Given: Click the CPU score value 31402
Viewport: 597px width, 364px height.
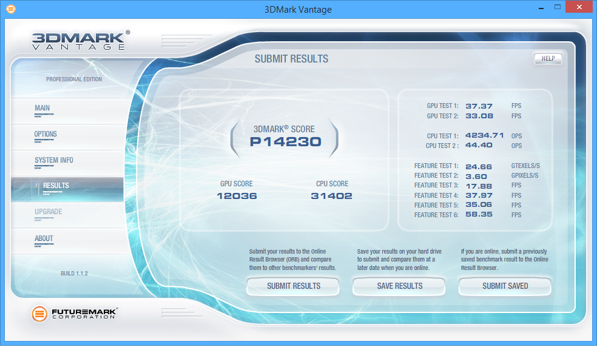Looking at the screenshot, I should pyautogui.click(x=331, y=196).
